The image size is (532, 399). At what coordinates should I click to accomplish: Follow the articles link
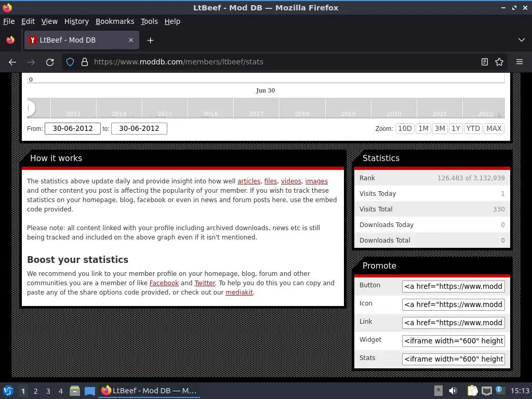pos(249,181)
